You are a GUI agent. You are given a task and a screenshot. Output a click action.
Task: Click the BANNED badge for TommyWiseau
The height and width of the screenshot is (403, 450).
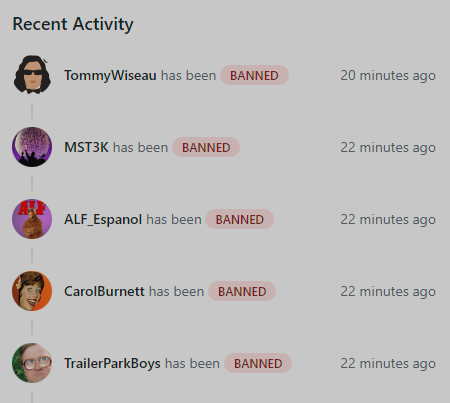point(254,75)
